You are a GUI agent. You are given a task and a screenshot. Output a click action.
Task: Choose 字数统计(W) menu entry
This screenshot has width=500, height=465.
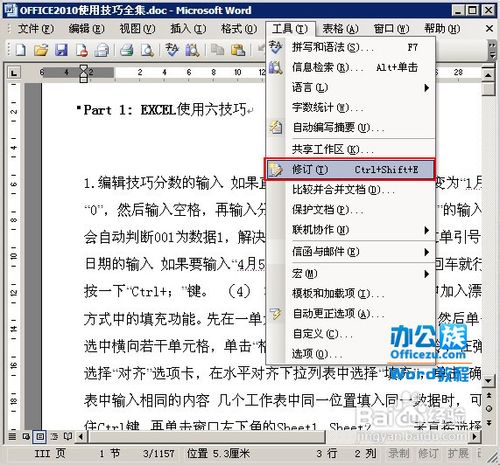[351, 107]
